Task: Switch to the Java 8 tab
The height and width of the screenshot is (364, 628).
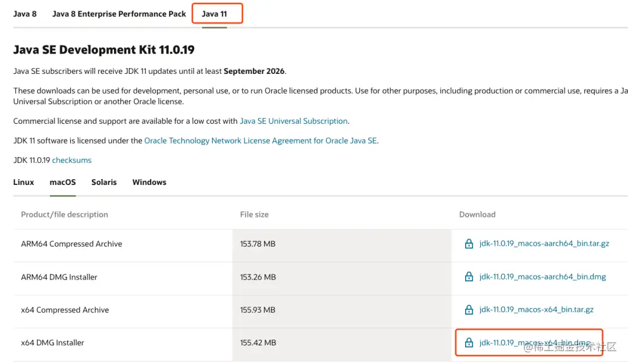Action: [x=25, y=14]
